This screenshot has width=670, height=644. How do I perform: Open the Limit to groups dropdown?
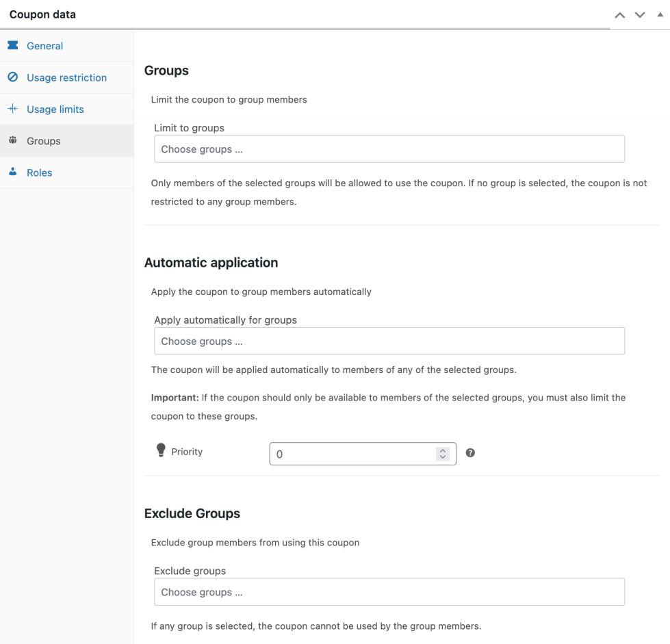click(389, 149)
